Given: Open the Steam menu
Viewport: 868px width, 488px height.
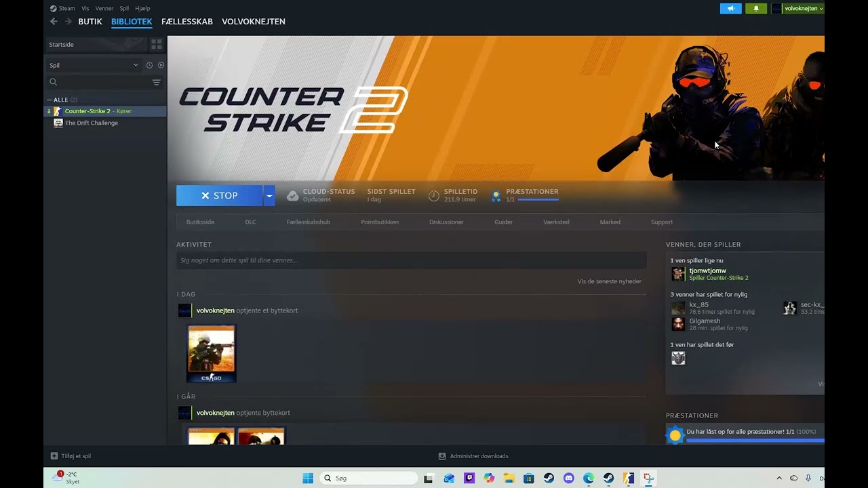Looking at the screenshot, I should pos(67,9).
